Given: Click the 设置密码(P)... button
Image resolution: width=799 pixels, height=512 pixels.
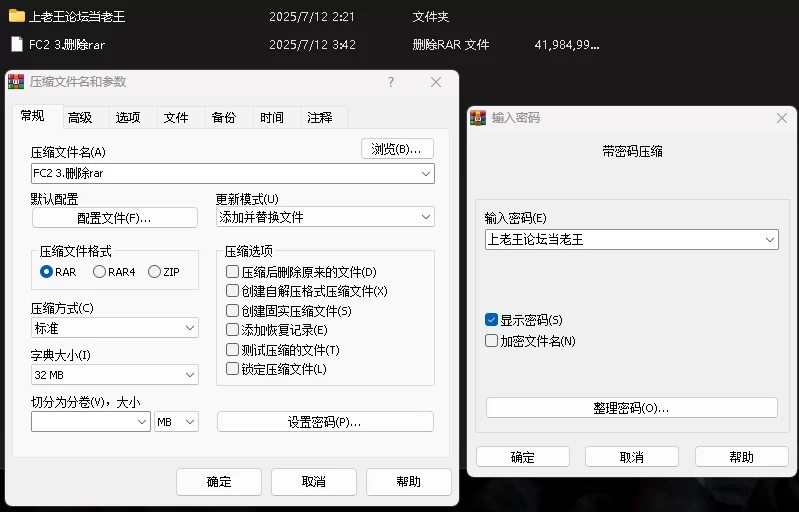Looking at the screenshot, I should click(x=325, y=422).
